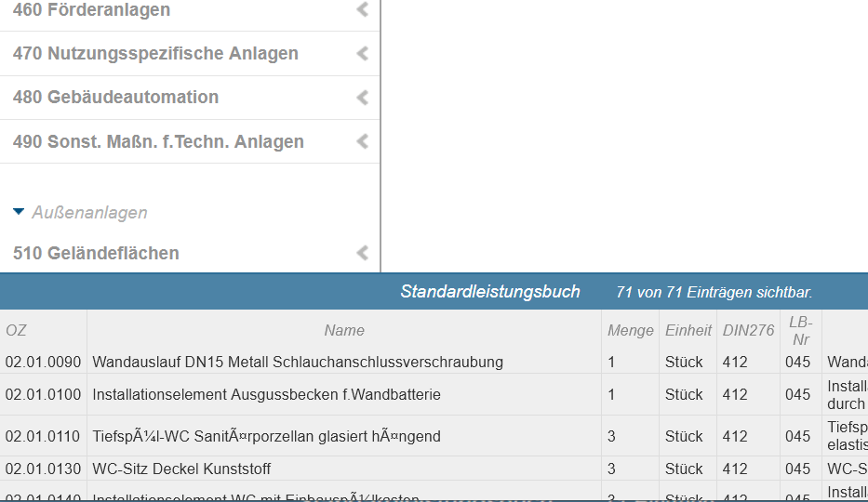The image size is (868, 502).
Task: Expand the 510 Geländeflächen chevron
Action: (363, 253)
